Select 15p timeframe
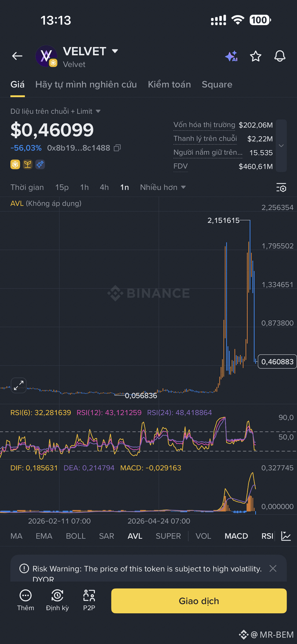This screenshot has height=644, width=297. [x=62, y=187]
